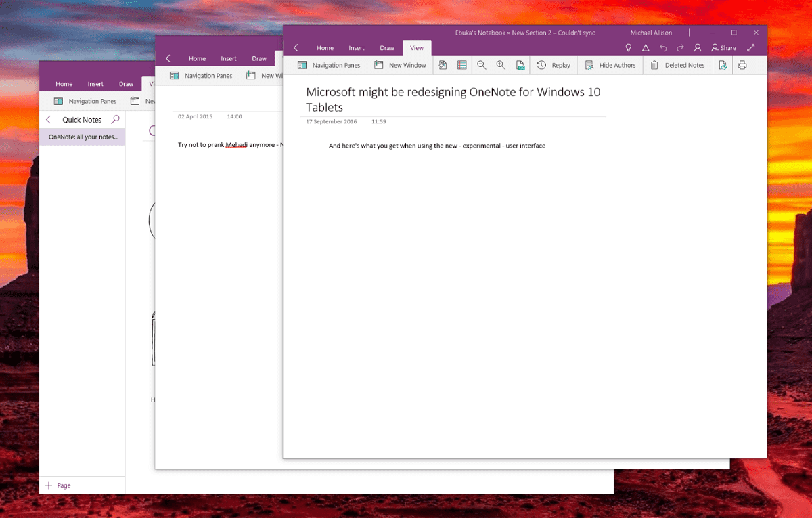Toggle rule lines on the page
The height and width of the screenshot is (518, 812).
click(462, 65)
